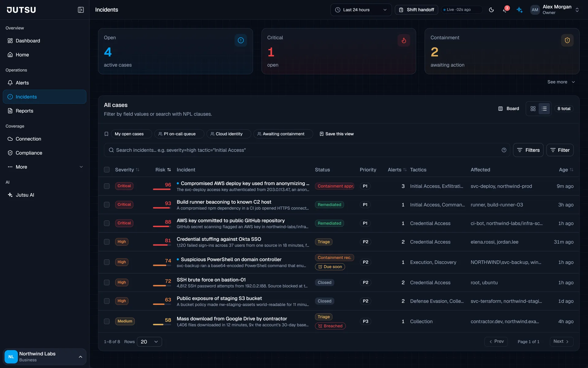The width and height of the screenshot is (588, 368).
Task: Check the Mass download from Google Drive row
Action: pyautogui.click(x=107, y=321)
